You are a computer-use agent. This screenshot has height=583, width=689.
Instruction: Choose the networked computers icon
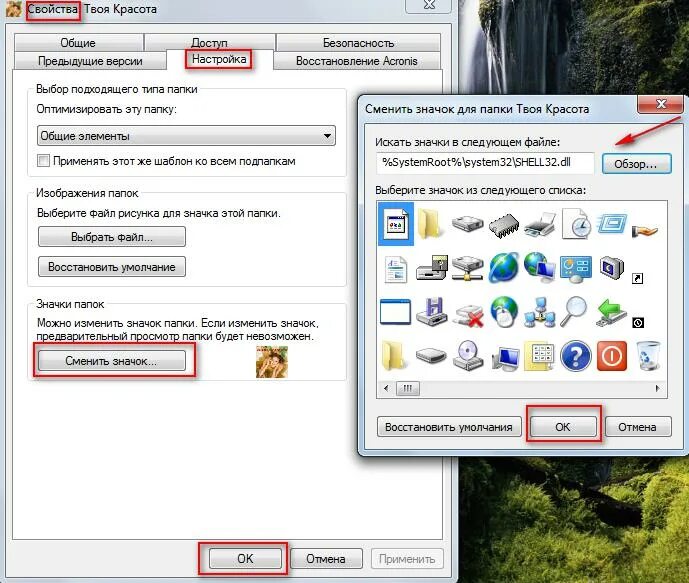coord(540,312)
